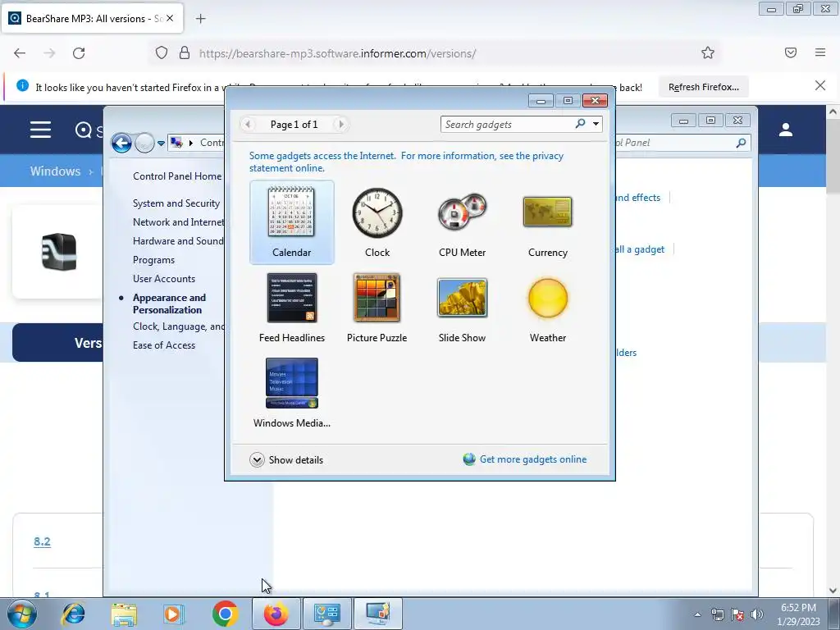This screenshot has height=630, width=840.
Task: Click the Search gadgets input field
Action: tap(507, 125)
